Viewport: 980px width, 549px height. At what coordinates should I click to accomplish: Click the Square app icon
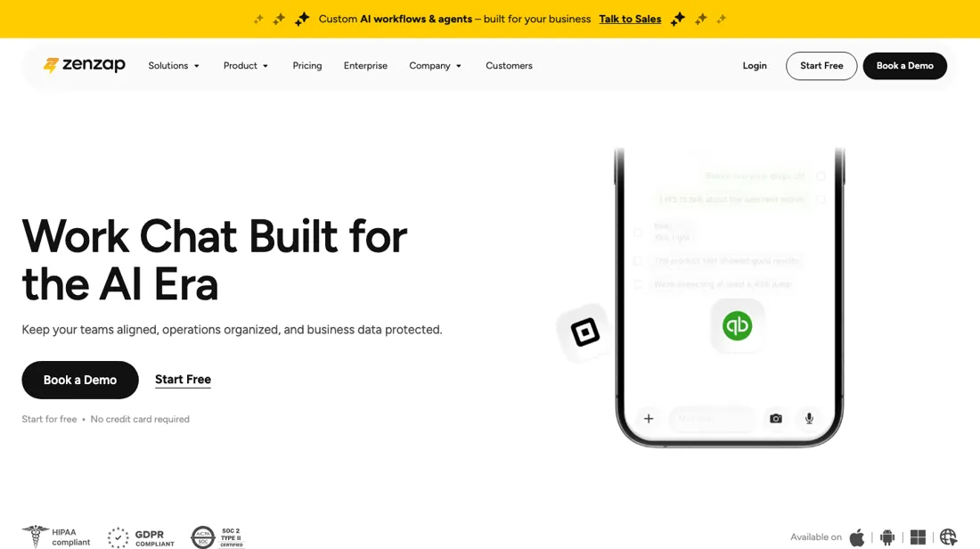[x=585, y=332]
